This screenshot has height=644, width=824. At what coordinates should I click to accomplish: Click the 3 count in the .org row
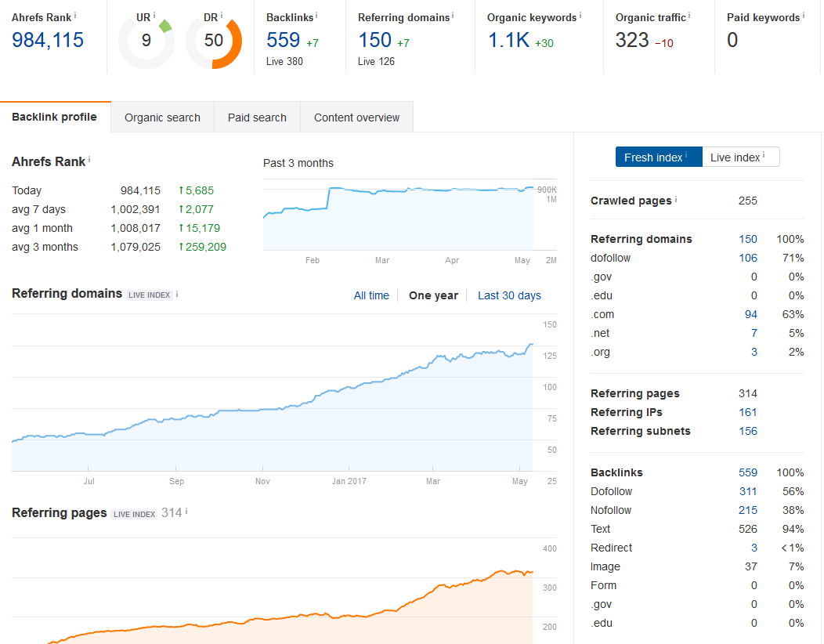pos(754,353)
